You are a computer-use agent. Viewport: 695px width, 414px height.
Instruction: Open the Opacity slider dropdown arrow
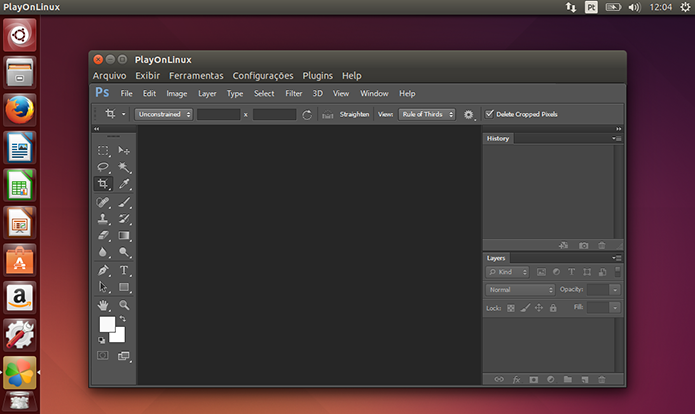click(x=615, y=290)
